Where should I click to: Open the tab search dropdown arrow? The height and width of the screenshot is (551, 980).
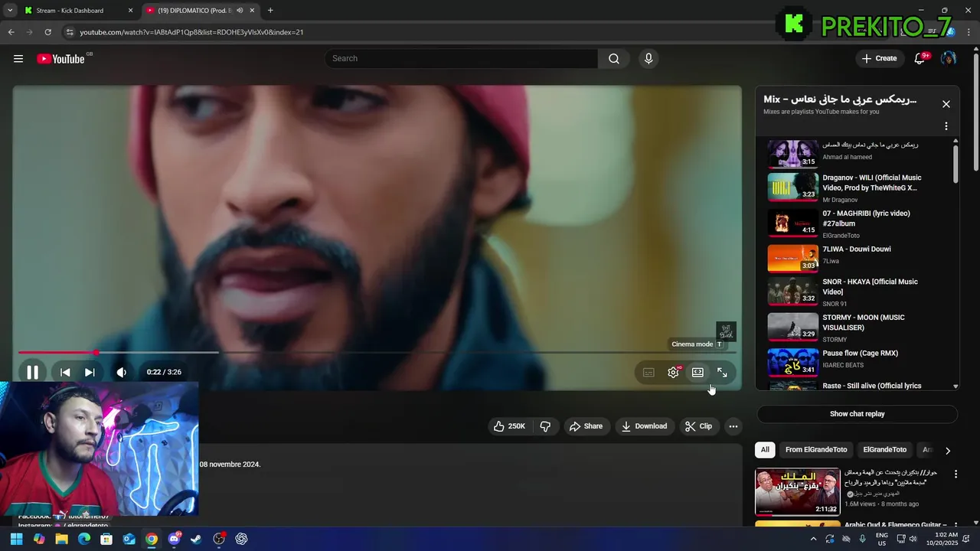point(9,11)
